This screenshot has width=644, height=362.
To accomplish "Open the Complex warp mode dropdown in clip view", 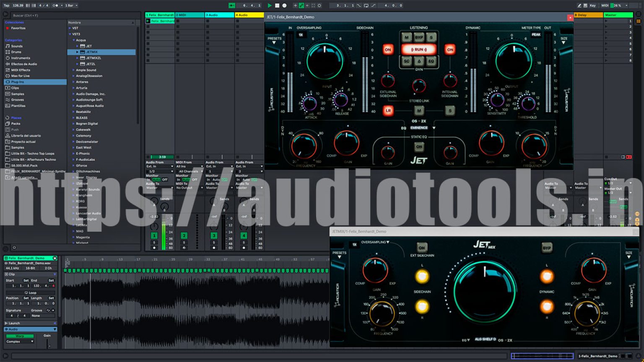I will (20, 341).
